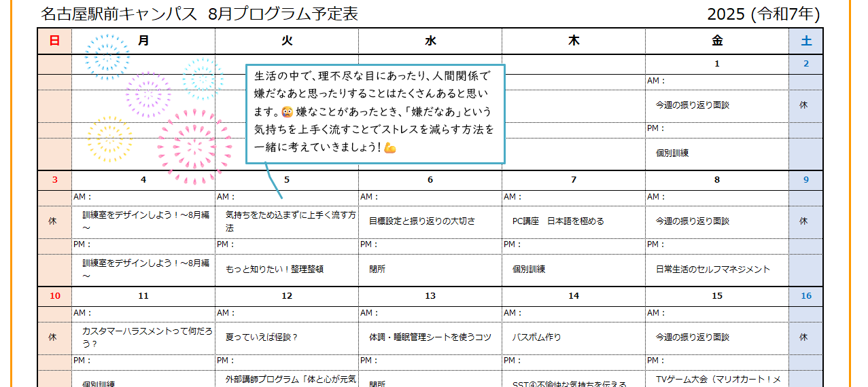Screen dimensions: 868x387
Task: Click the 2025 (令和7年) year label
Action: [763, 14]
